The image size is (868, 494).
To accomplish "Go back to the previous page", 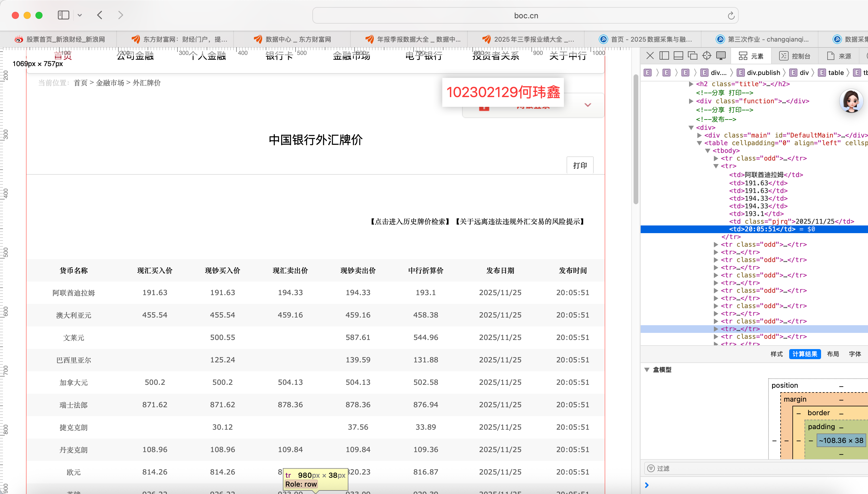I will [x=100, y=15].
